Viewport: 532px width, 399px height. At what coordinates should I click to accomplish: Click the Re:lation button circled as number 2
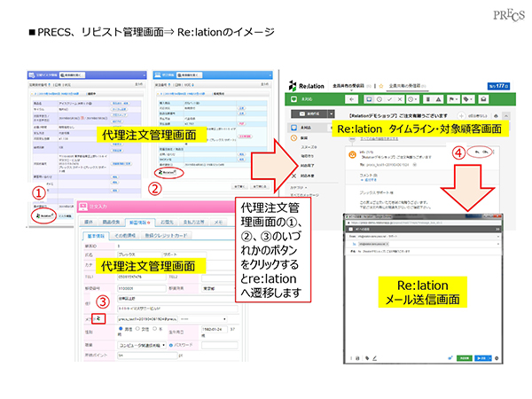(x=168, y=173)
